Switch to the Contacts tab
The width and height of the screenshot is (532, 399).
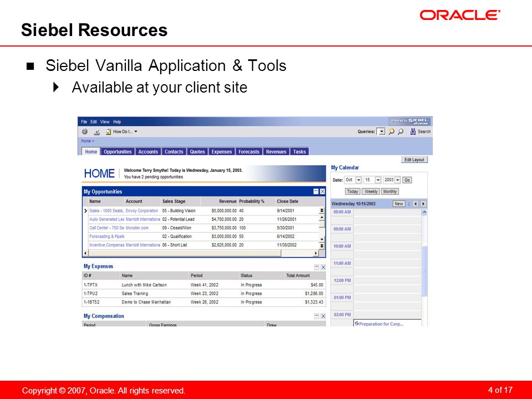174,152
